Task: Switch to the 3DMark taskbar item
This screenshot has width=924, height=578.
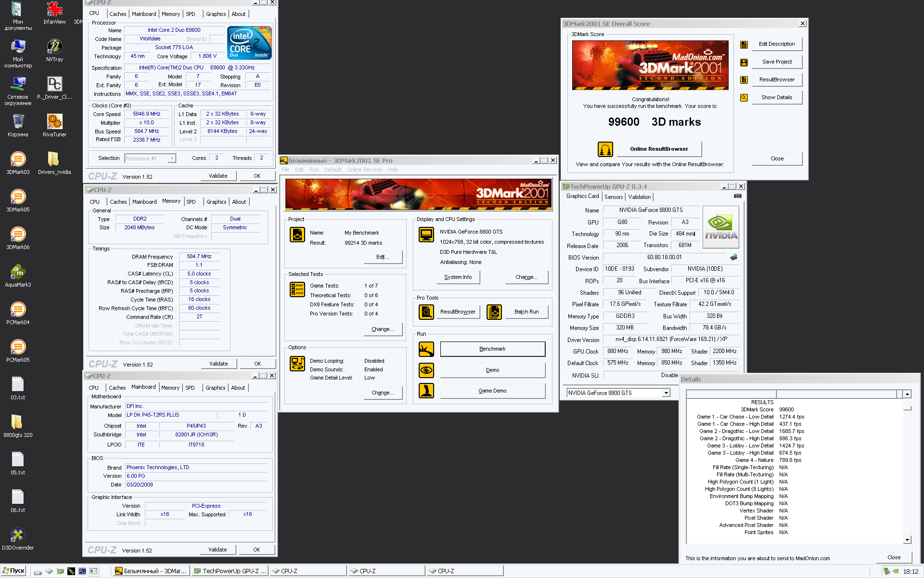Action: [151, 571]
